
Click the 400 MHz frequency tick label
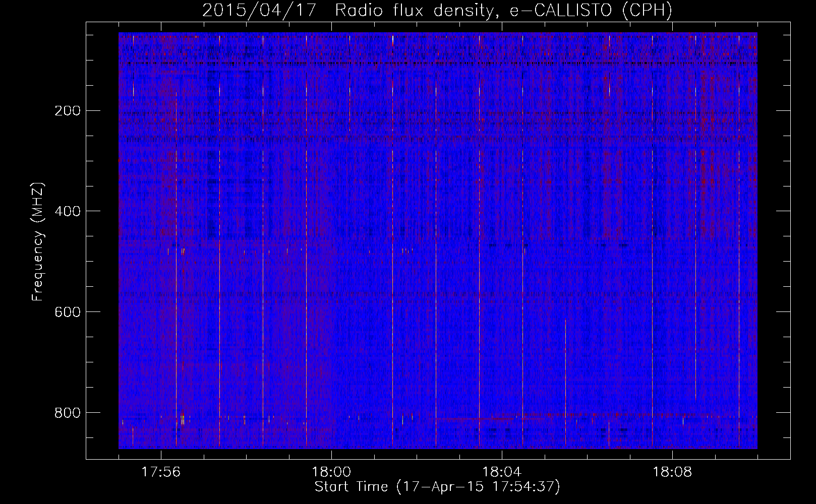tap(67, 211)
